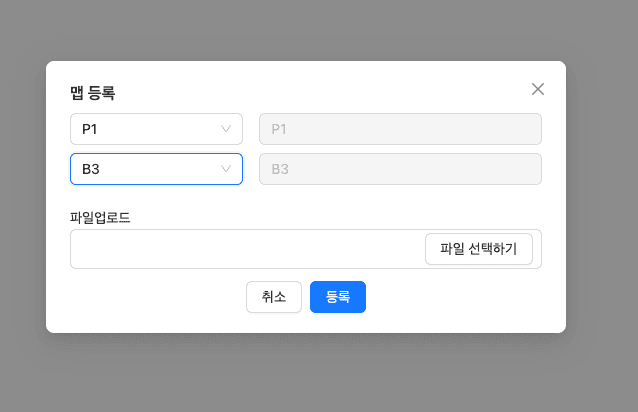This screenshot has width=638, height=412.
Task: Click the selected B3 value in dropdown
Action: [x=91, y=169]
